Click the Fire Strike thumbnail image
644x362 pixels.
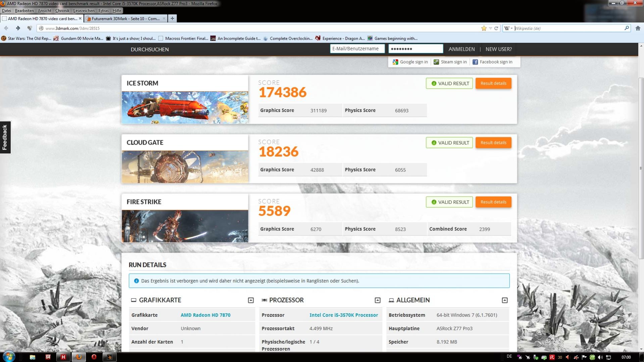tap(185, 226)
